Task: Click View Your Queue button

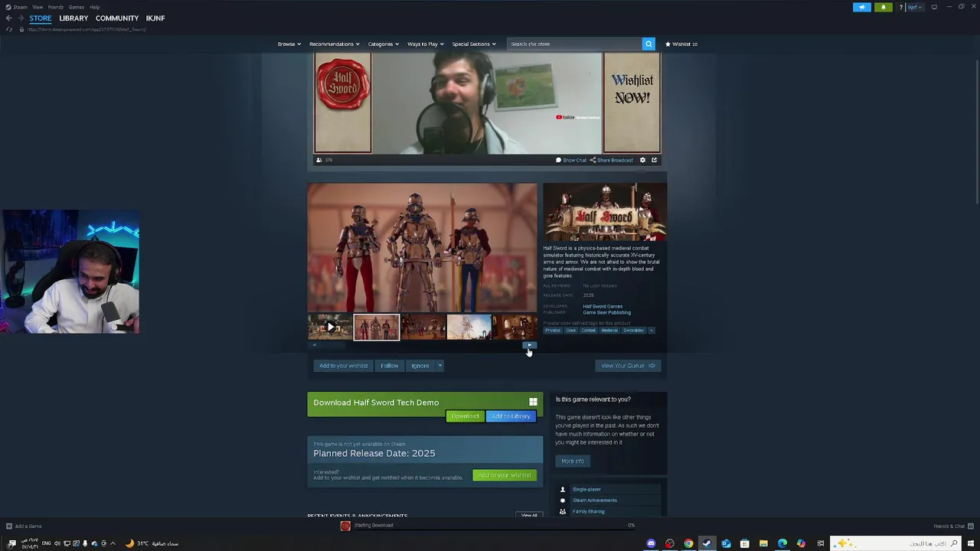Action: coord(628,366)
